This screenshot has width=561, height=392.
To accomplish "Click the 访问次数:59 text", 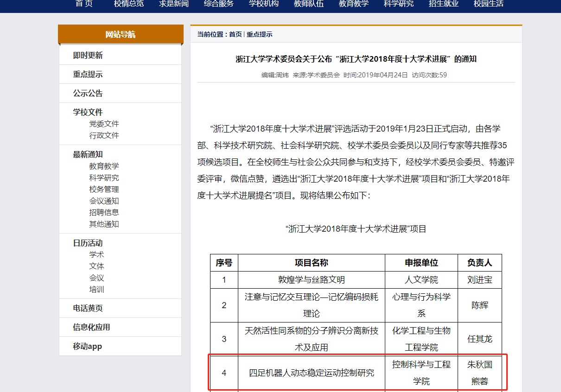I will point(429,75).
